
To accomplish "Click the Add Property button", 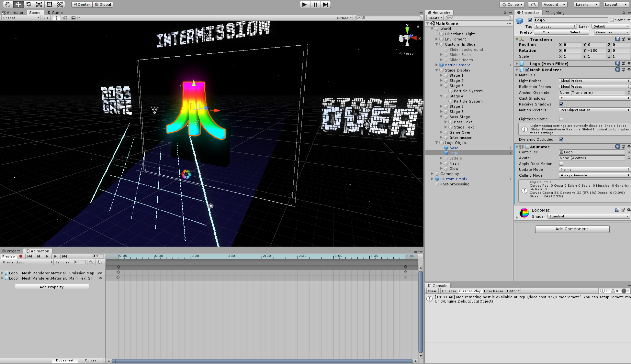I will (x=52, y=287).
